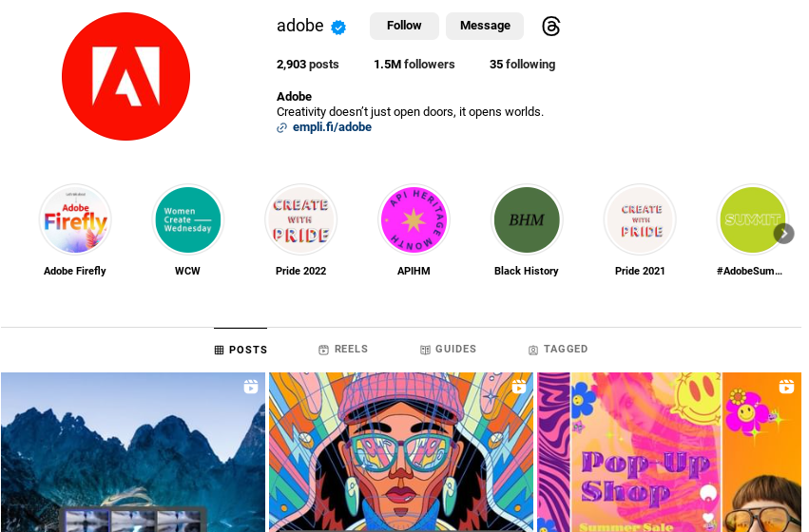View the Pride 2022 highlight
This screenshot has height=532, width=809.
tap(300, 220)
